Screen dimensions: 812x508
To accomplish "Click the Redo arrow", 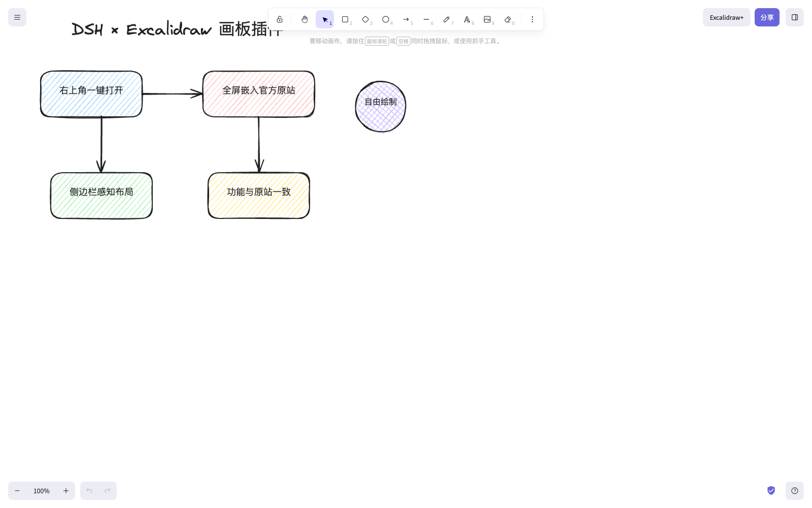I will tap(107, 490).
